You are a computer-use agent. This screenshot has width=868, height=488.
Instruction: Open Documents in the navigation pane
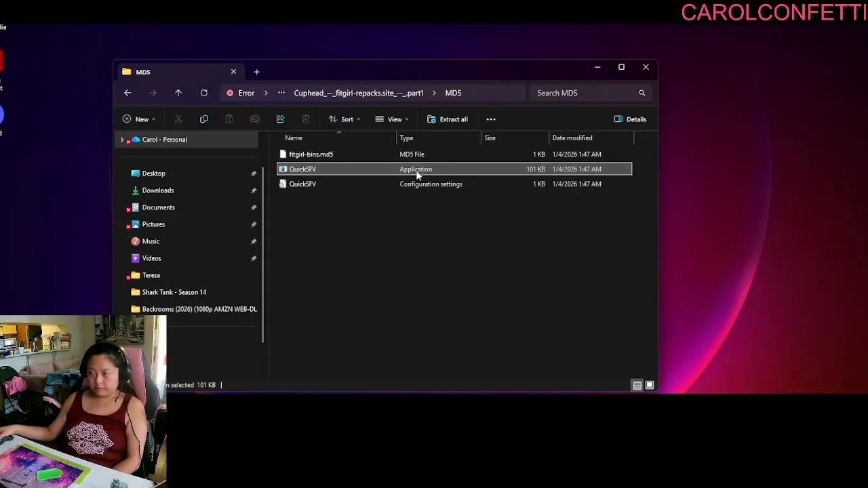[159, 207]
